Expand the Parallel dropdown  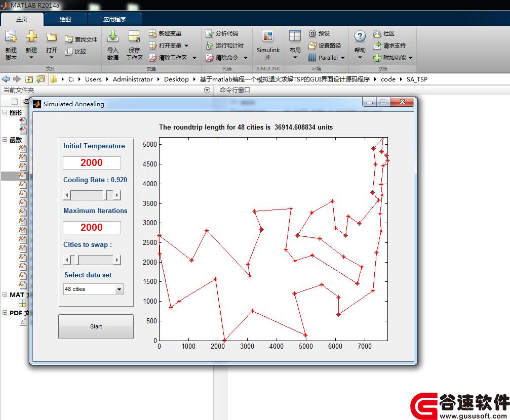[x=342, y=58]
